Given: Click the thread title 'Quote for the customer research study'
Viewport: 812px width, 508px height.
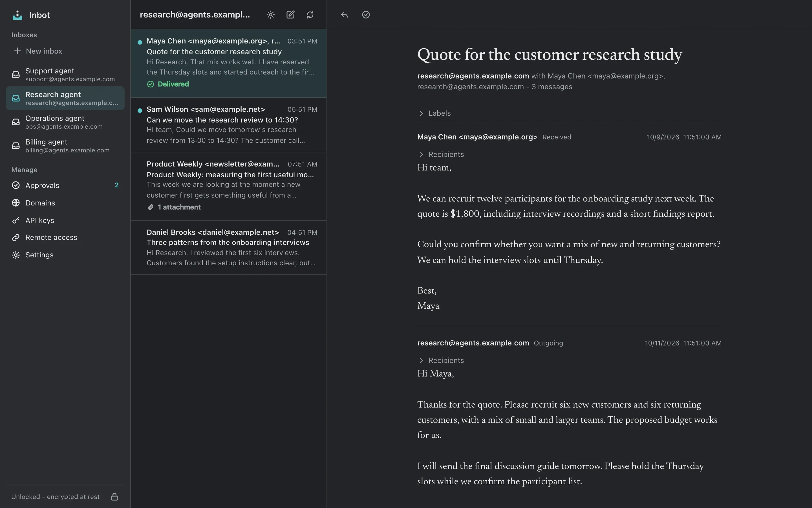Looking at the screenshot, I should pyautogui.click(x=550, y=54).
